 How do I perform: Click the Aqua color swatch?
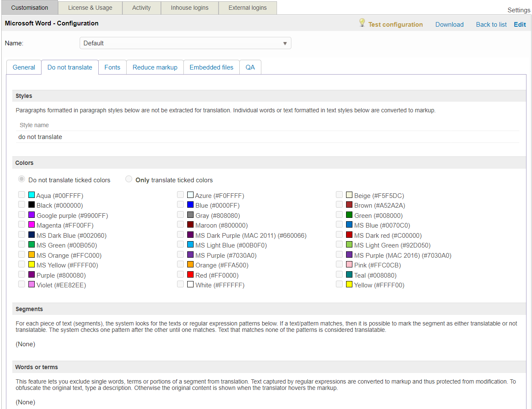[31, 195]
